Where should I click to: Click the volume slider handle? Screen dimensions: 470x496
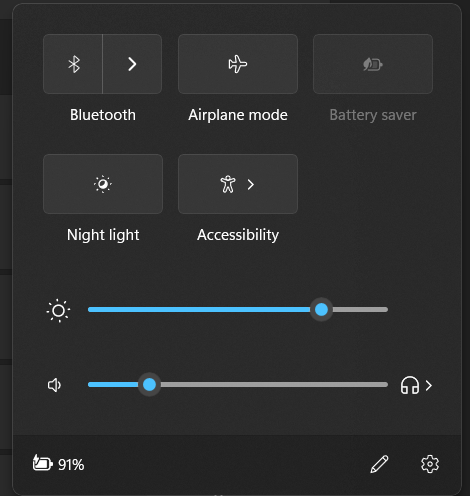tap(149, 385)
